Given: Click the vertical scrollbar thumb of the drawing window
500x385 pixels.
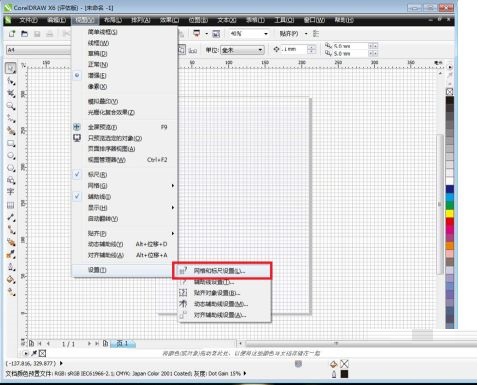Looking at the screenshot, I should 440,204.
